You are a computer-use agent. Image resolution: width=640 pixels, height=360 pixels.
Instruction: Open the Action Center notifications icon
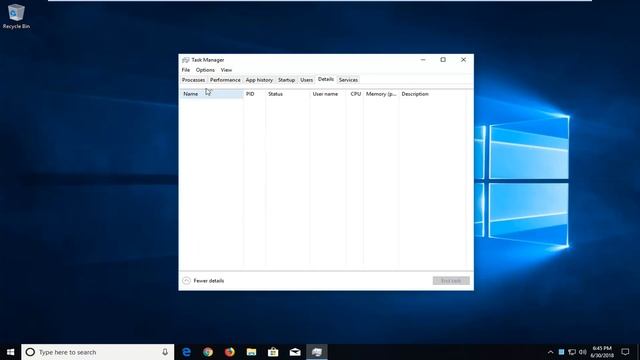[625, 352]
